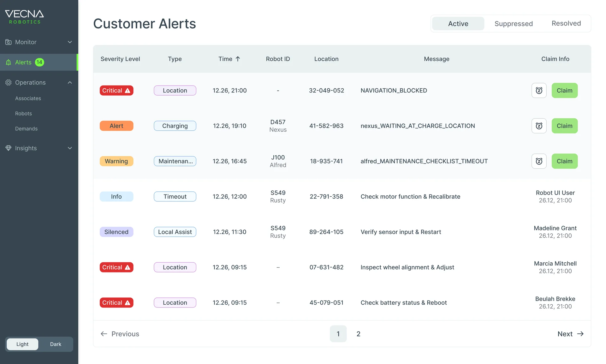Open Demands under Operations

pyautogui.click(x=26, y=129)
